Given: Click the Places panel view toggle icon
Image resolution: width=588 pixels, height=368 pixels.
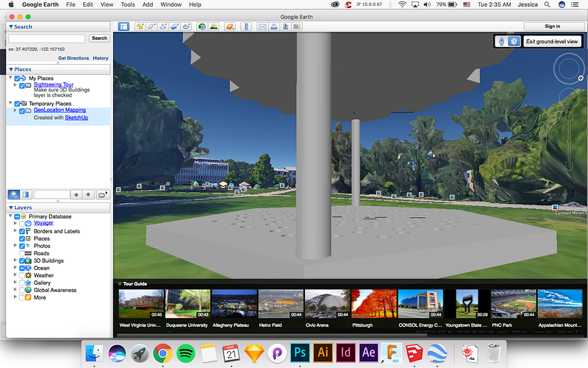Looking at the screenshot, I should (x=26, y=194).
